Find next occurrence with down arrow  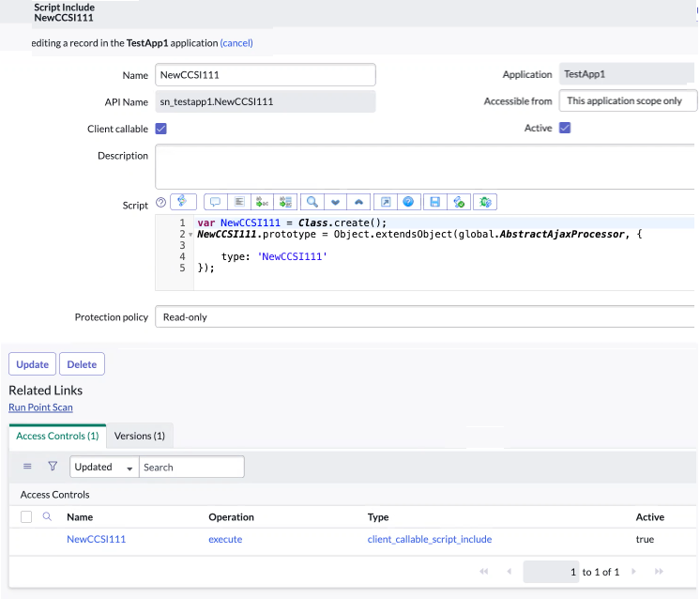[x=336, y=202]
